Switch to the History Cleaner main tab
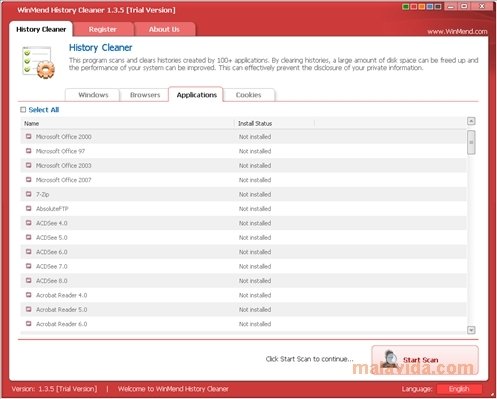 coord(41,29)
